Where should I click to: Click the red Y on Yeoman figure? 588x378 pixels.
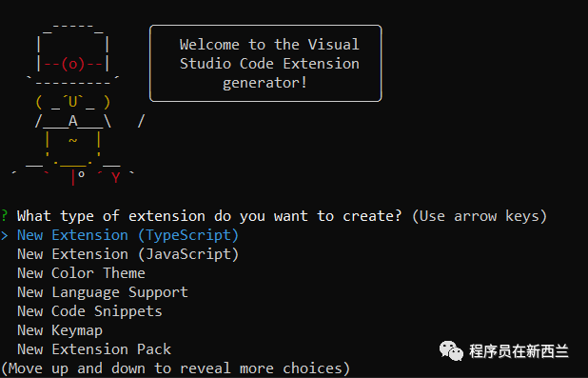pos(115,177)
